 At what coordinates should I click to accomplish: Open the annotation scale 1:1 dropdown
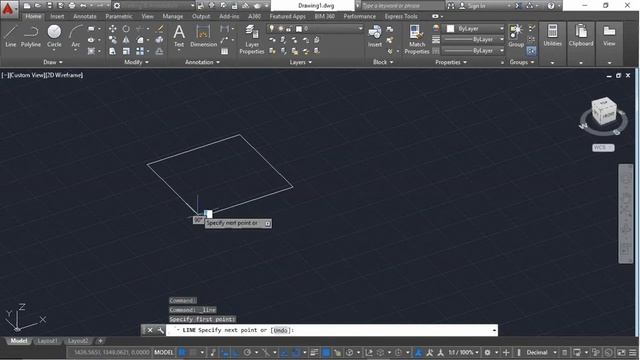click(x=464, y=352)
